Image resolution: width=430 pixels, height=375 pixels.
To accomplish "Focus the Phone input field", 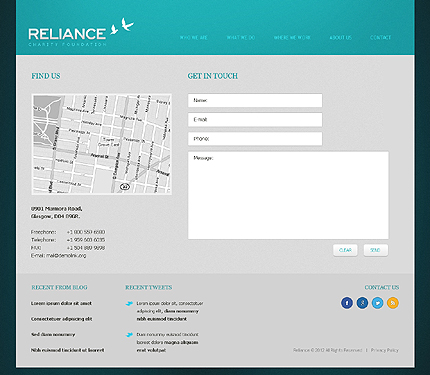I will (255, 139).
